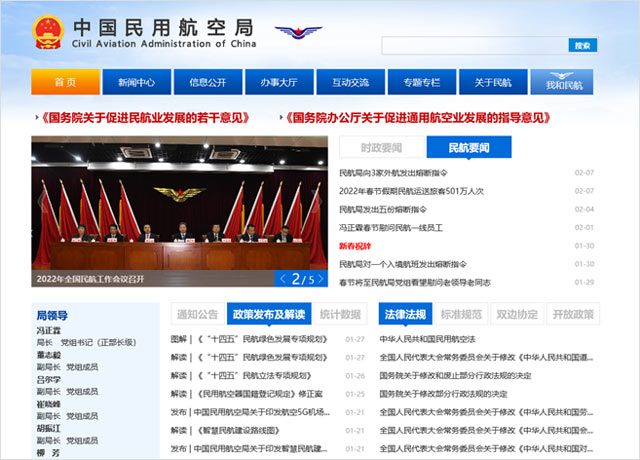Switch to the 时政要闻 tab
This screenshot has width=640, height=460.
coord(382,147)
